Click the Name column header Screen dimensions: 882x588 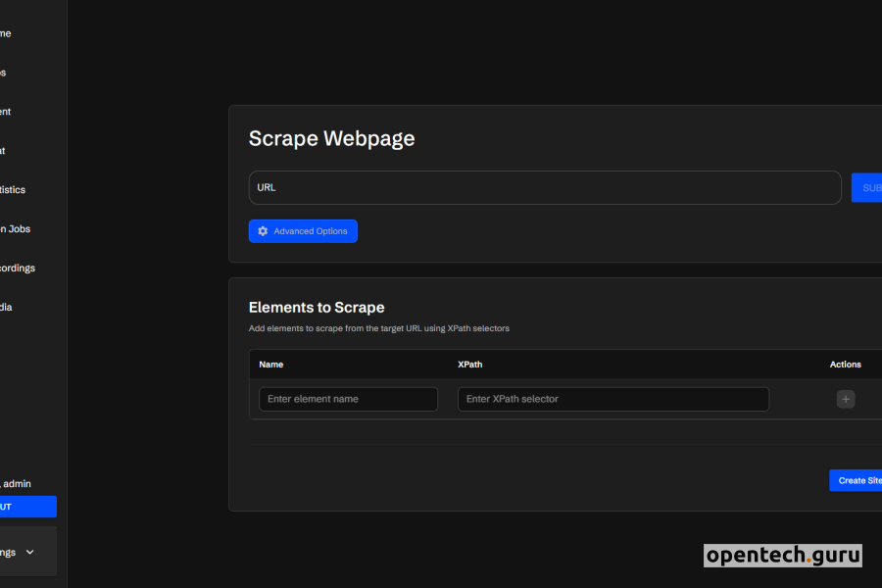pyautogui.click(x=270, y=364)
